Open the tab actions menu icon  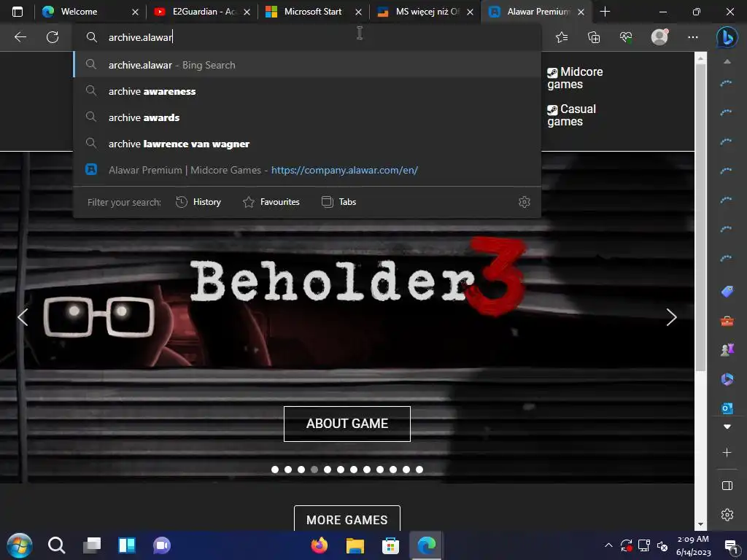point(18,12)
